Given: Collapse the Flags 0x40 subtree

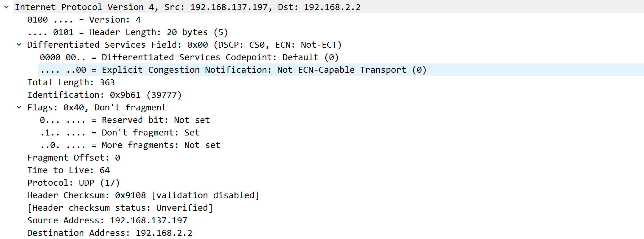Looking at the screenshot, I should (19, 107).
